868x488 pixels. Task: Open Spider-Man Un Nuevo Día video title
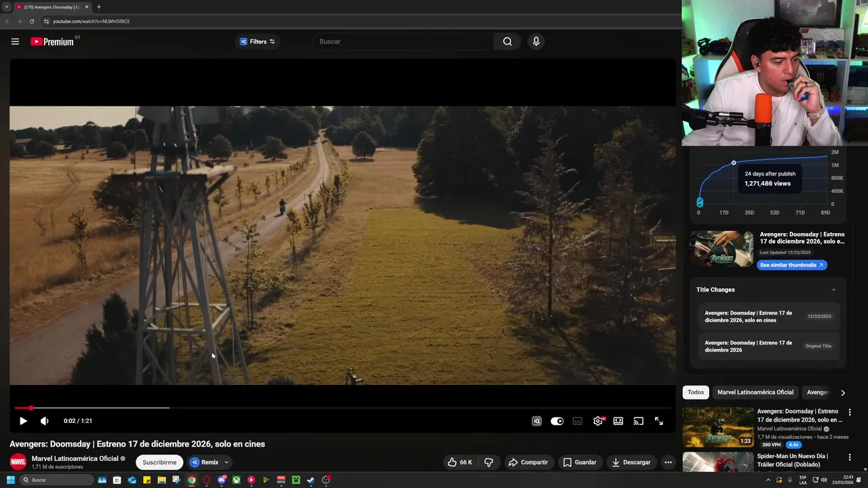click(792, 460)
